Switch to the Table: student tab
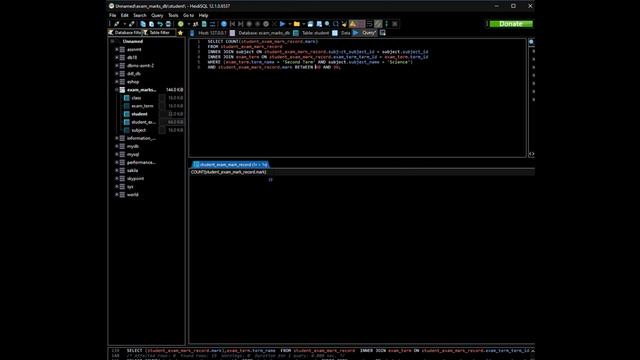This screenshot has width=640, height=360. point(311,33)
